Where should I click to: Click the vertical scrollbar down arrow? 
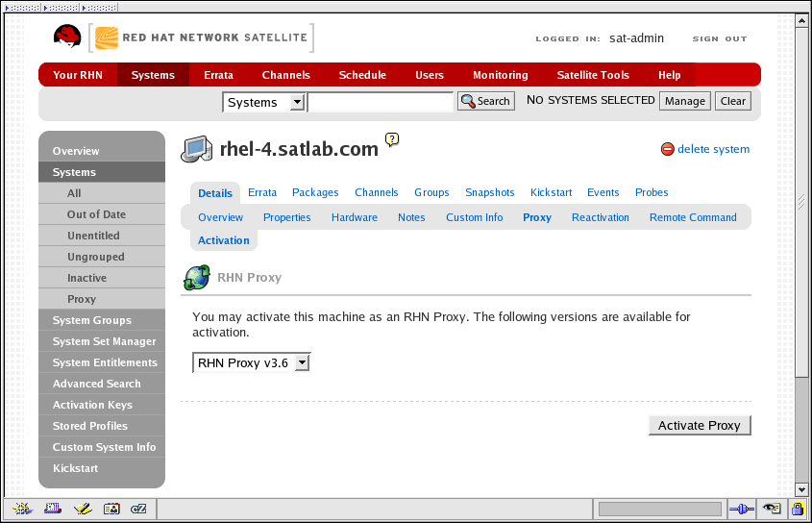801,489
